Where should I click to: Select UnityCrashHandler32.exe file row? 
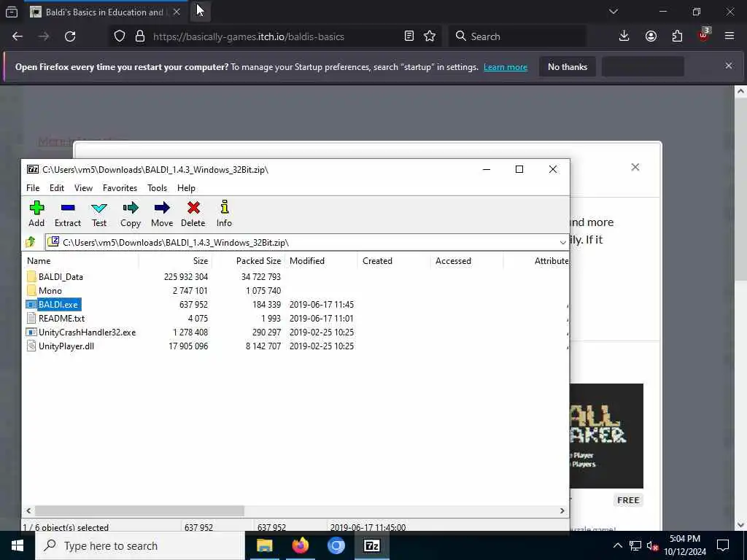click(x=295, y=332)
